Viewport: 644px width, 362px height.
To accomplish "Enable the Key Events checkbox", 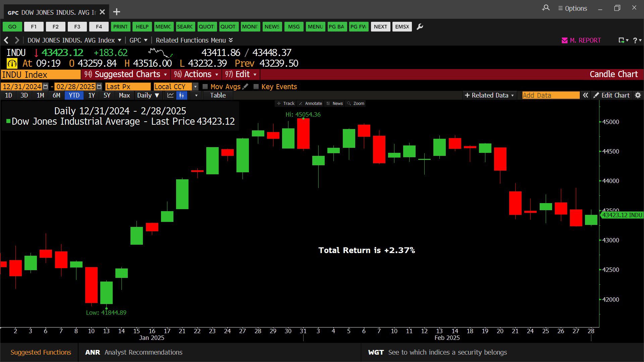I will pyautogui.click(x=256, y=87).
